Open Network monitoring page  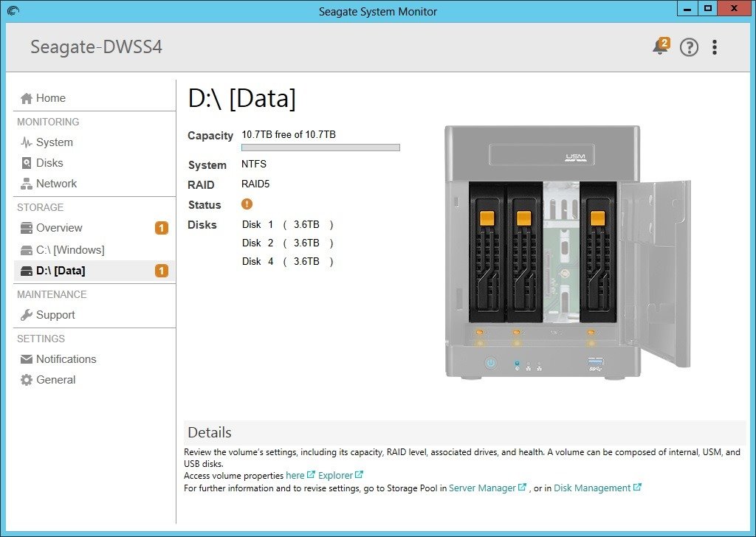[x=56, y=184]
